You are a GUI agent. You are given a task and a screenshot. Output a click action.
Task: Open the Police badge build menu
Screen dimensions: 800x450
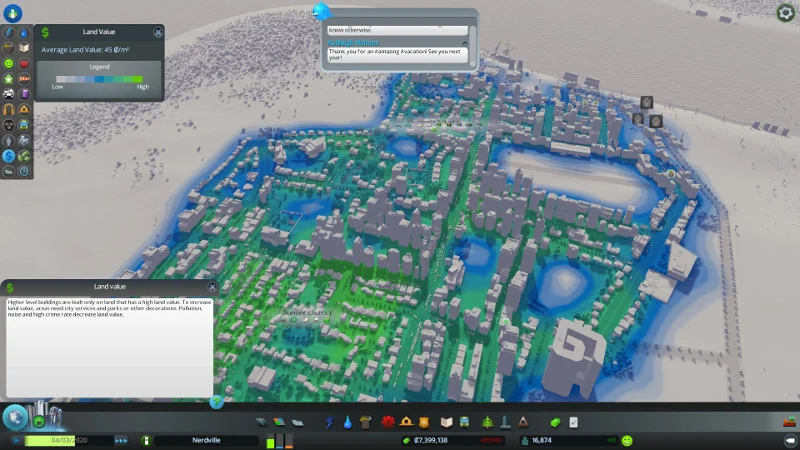(424, 422)
